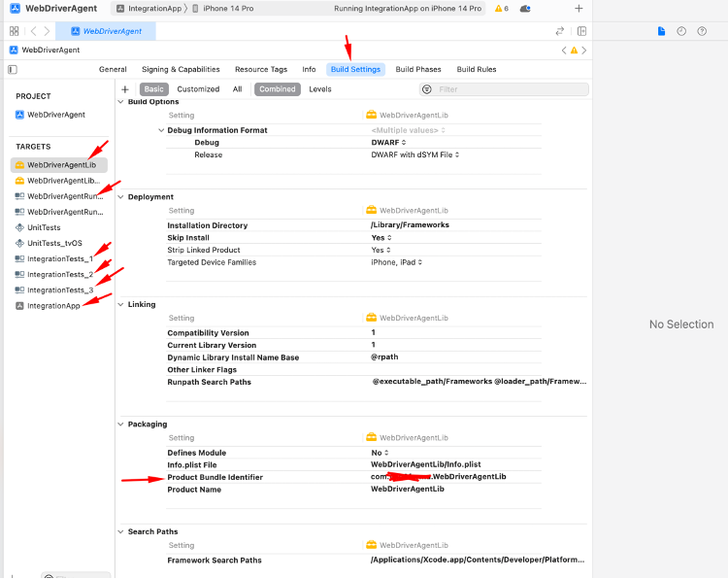The height and width of the screenshot is (579, 728).
Task: Collapse the Build Options section
Action: pos(120,102)
